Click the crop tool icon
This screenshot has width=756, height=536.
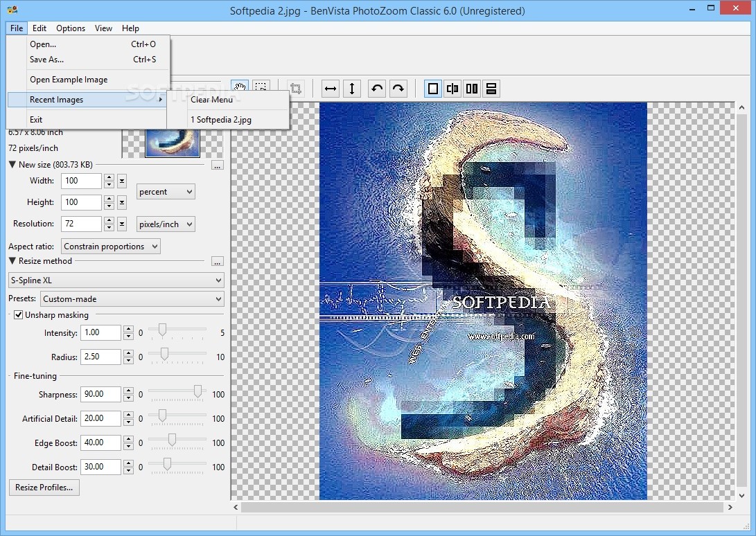296,89
